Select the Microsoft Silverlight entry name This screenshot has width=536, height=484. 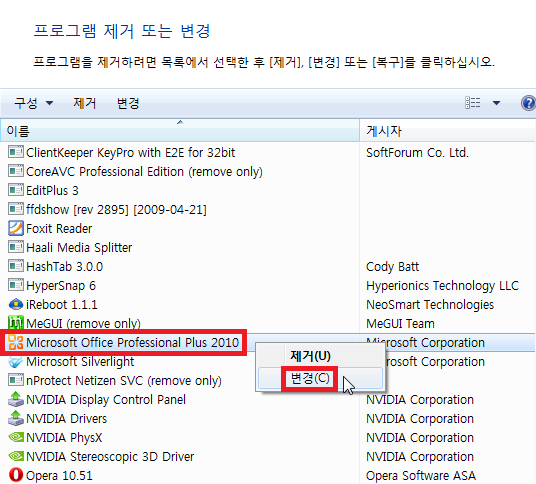[80, 361]
